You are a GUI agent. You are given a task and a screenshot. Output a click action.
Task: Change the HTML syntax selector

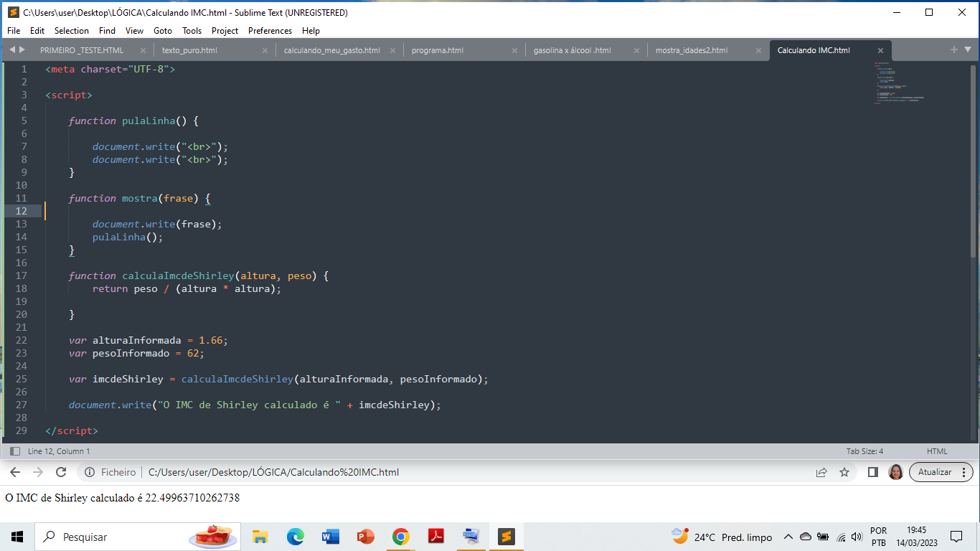[x=937, y=451]
